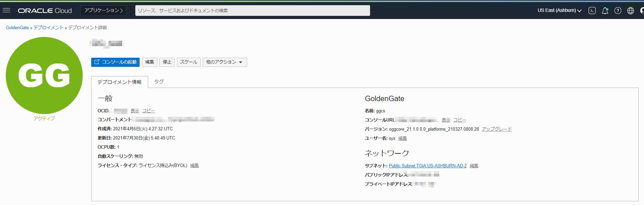The width and height of the screenshot is (644, 205).
Task: Edit the subnet with 編集 link
Action: pos(474,166)
